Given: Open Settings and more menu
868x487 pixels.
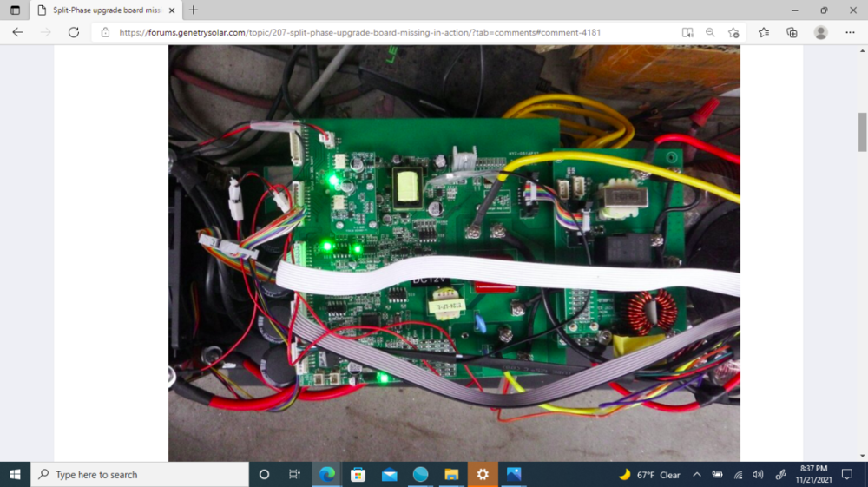Looking at the screenshot, I should (851, 33).
